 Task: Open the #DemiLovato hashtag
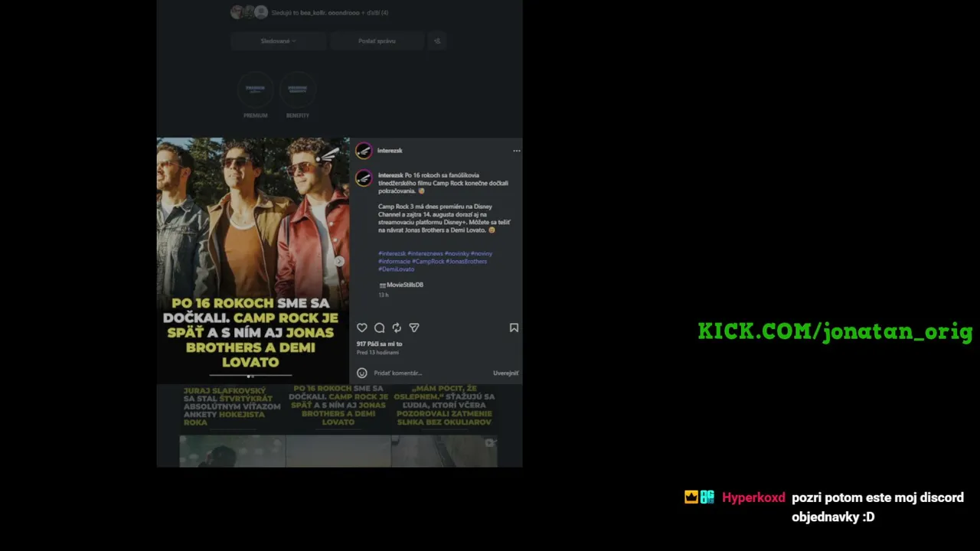[x=396, y=269]
